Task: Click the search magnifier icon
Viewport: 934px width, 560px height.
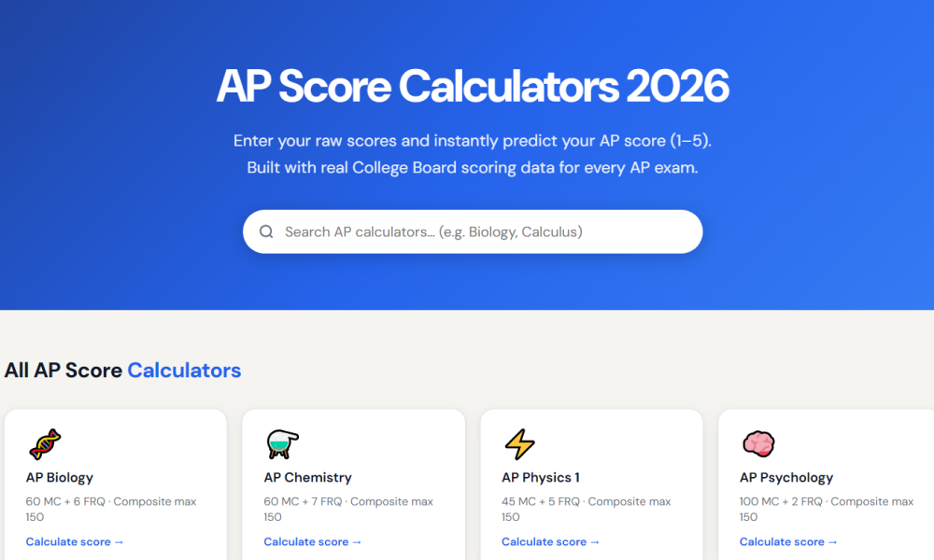Action: pos(266,231)
